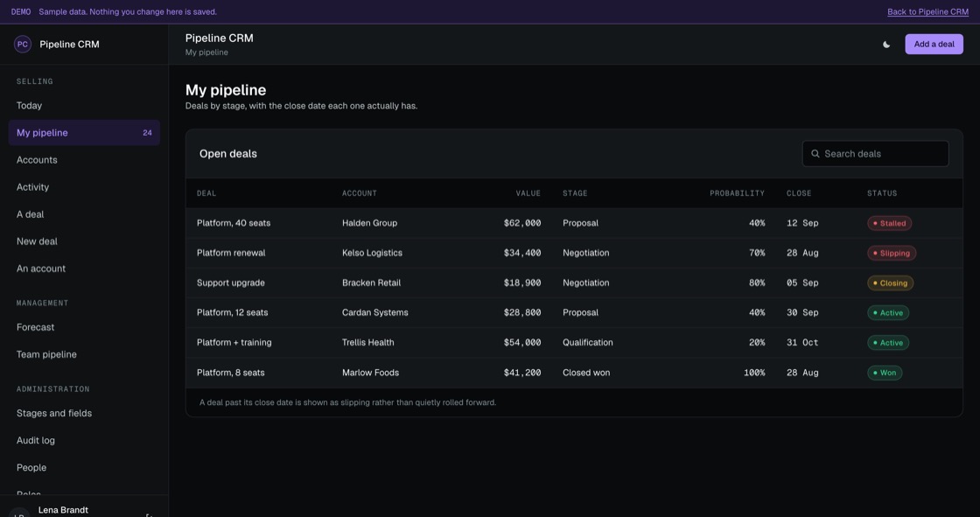Sort by the STAGE column header
Image resolution: width=980 pixels, height=517 pixels.
pos(575,193)
